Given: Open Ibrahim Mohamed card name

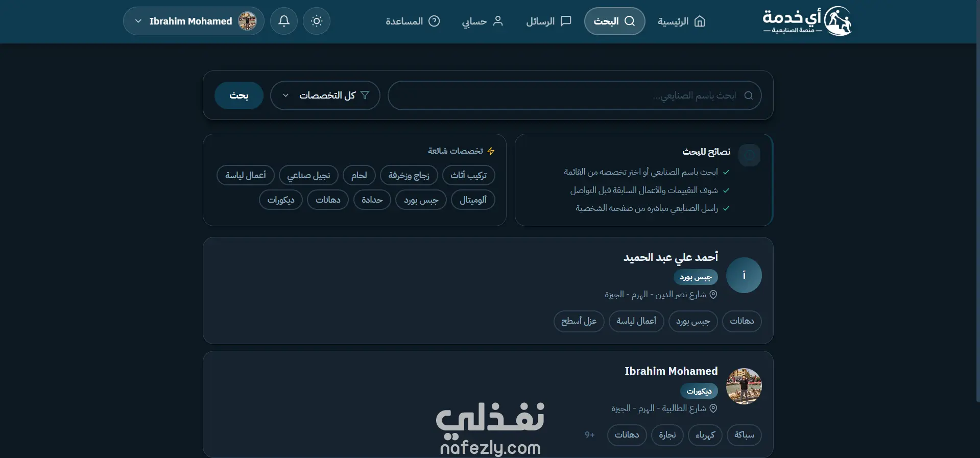Looking at the screenshot, I should click(671, 371).
